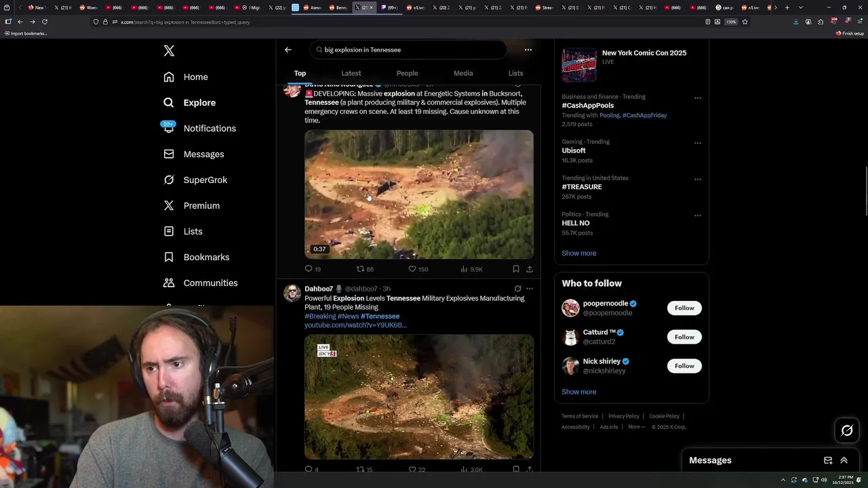Open the More footer dropdown
The image size is (868, 488).
point(637,427)
